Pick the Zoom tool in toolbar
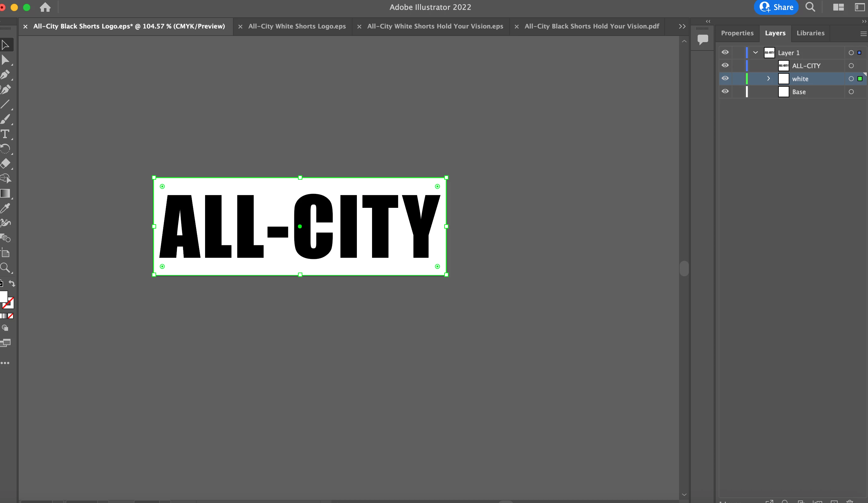This screenshot has height=503, width=868. pos(5,268)
